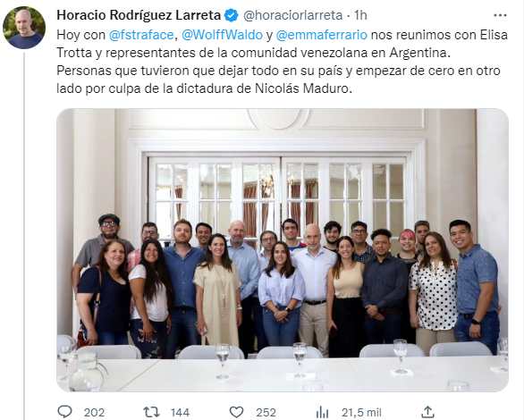
Task: Open the share upload icon
Action: pyautogui.click(x=428, y=412)
